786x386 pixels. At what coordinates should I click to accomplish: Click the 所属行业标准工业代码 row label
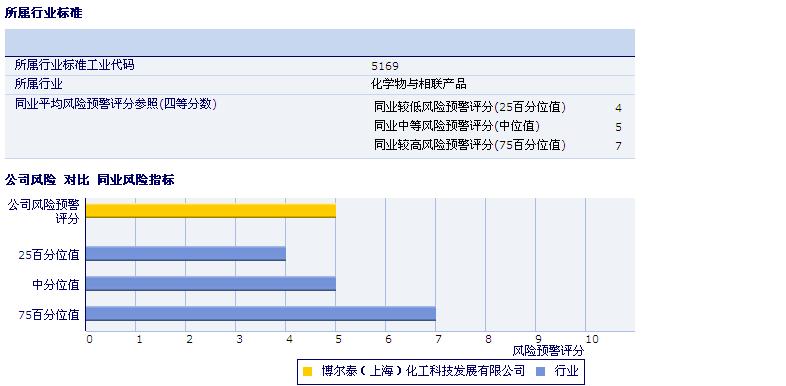click(x=74, y=65)
